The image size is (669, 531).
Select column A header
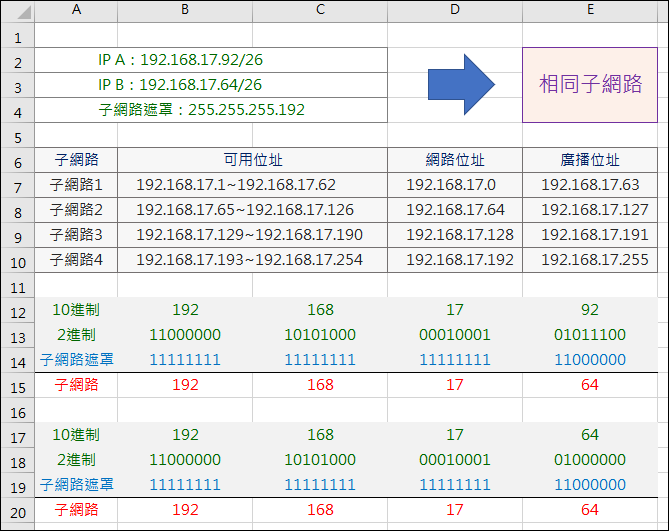pos(76,10)
